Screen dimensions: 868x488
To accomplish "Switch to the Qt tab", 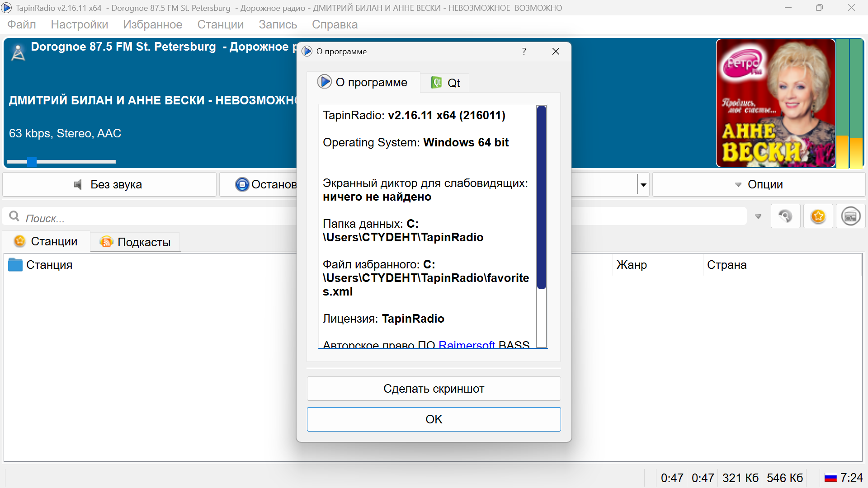I will tap(445, 83).
